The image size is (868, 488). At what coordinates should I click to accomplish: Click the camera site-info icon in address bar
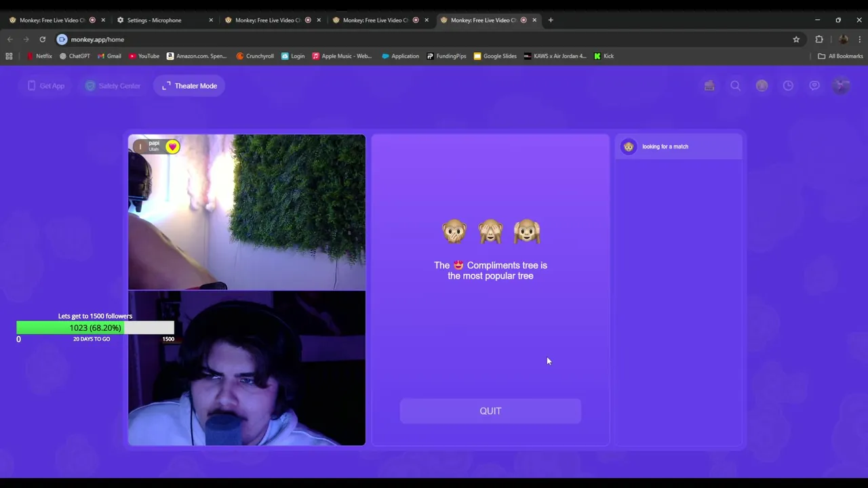62,39
